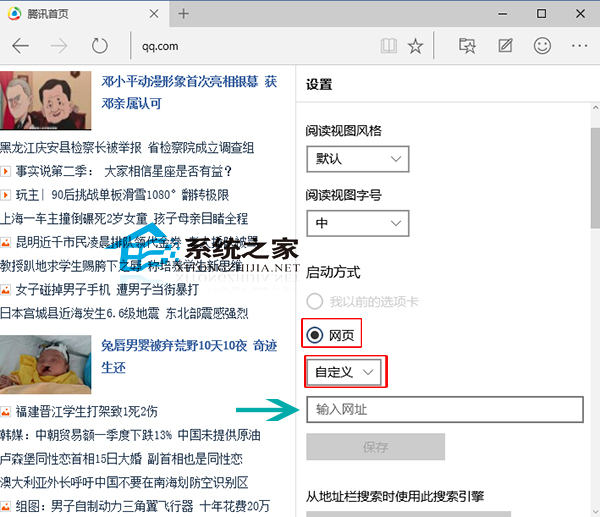Open reading view book icon
Viewport: 600px width, 517px height.
click(x=389, y=46)
